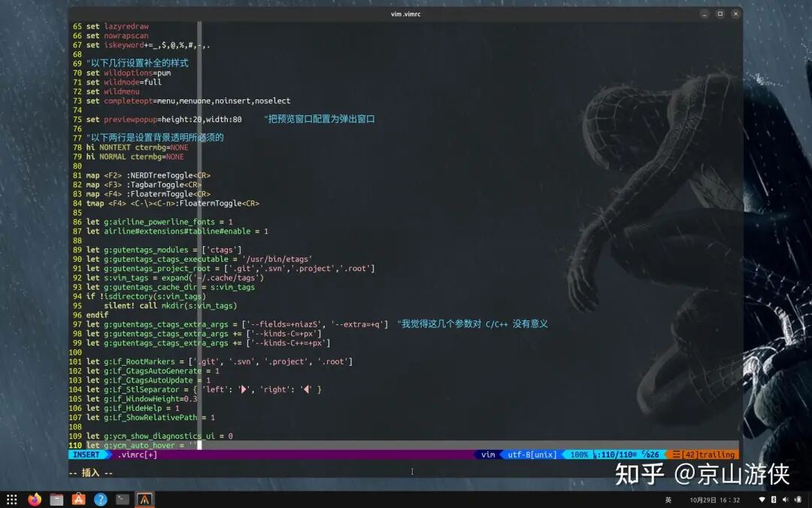This screenshot has width=812, height=508.
Task: Click "let g:gutentags_modules = ['ctags']"
Action: coord(164,251)
